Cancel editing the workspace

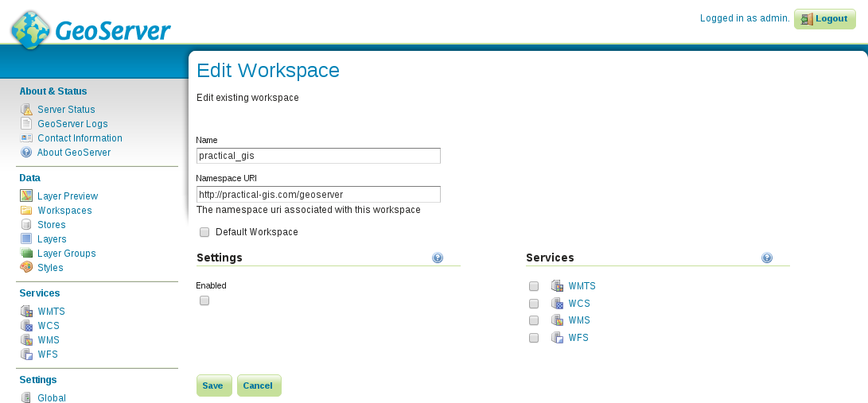tap(259, 386)
